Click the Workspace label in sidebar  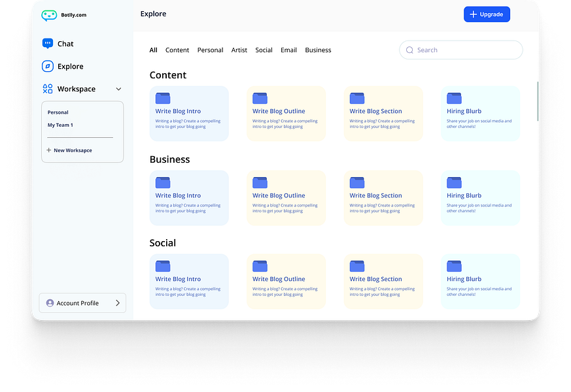(x=77, y=89)
